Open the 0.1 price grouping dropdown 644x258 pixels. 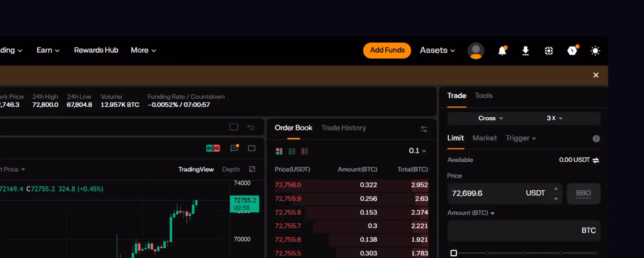[x=418, y=151]
